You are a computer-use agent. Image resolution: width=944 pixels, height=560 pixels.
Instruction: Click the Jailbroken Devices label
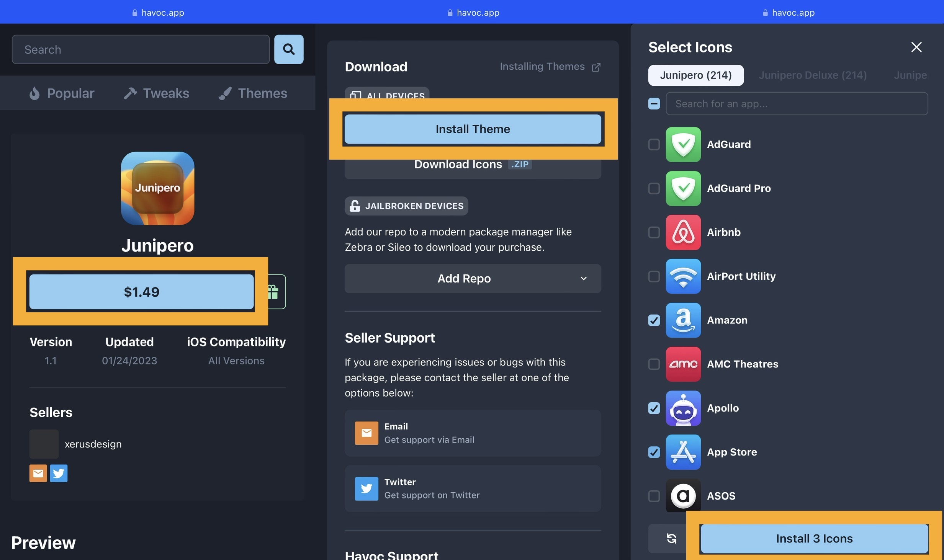[406, 206]
